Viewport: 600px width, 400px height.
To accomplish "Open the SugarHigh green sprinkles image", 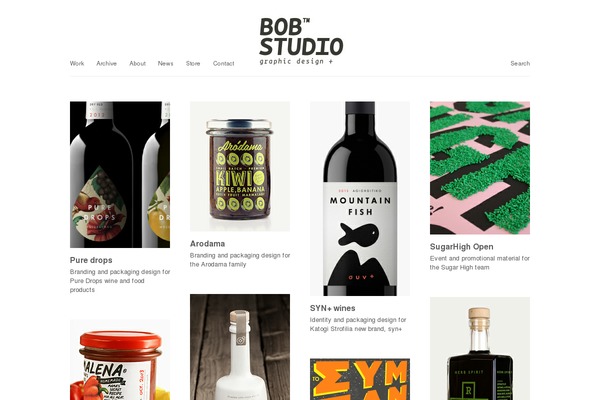I will point(480,168).
